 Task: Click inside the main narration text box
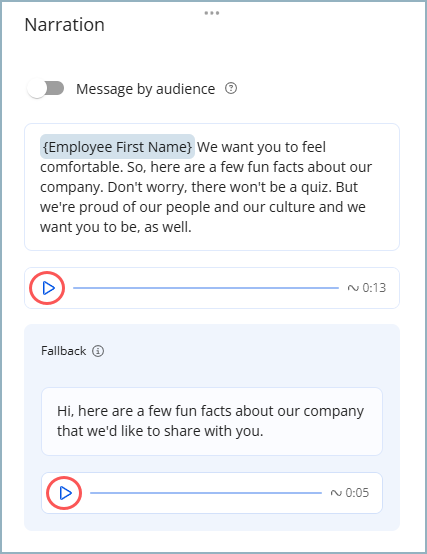[x=212, y=187]
